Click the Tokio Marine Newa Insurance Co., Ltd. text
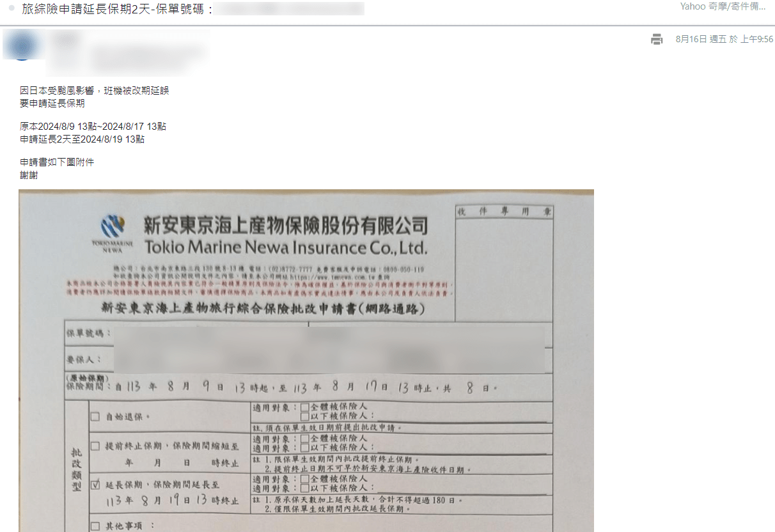 [x=286, y=247]
